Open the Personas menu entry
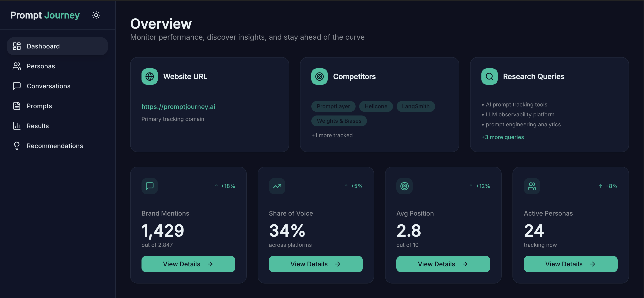Viewport: 644px width, 298px height. (x=41, y=66)
